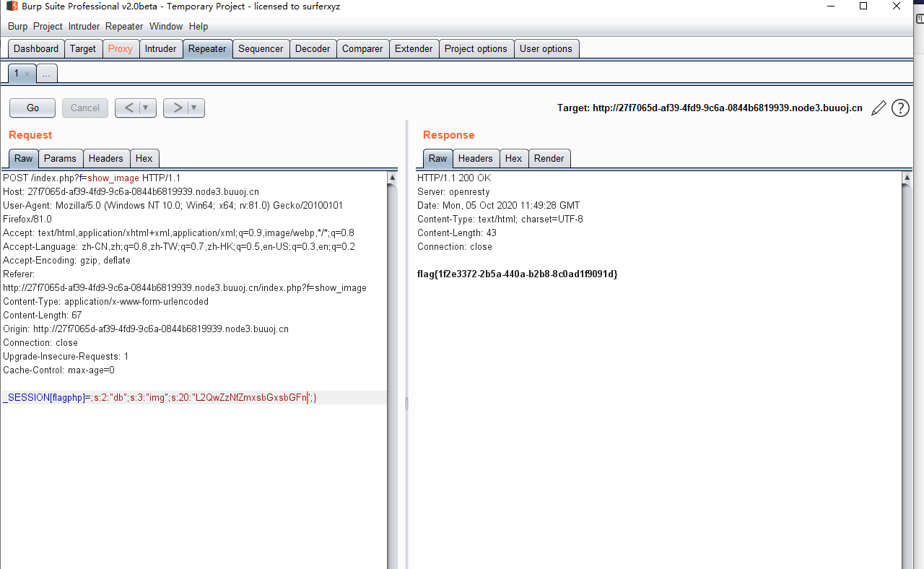Send the request with the Go button
Viewport: 924px width, 569px height.
click(32, 108)
